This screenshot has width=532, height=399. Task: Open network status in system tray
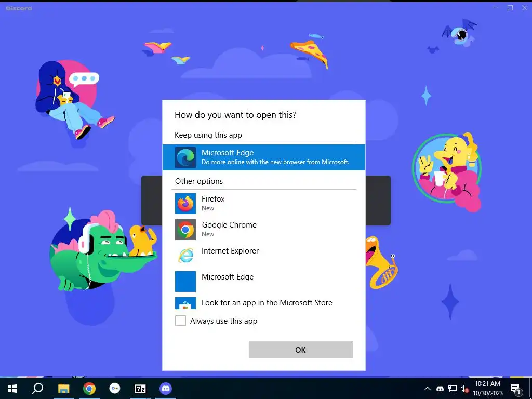point(453,389)
